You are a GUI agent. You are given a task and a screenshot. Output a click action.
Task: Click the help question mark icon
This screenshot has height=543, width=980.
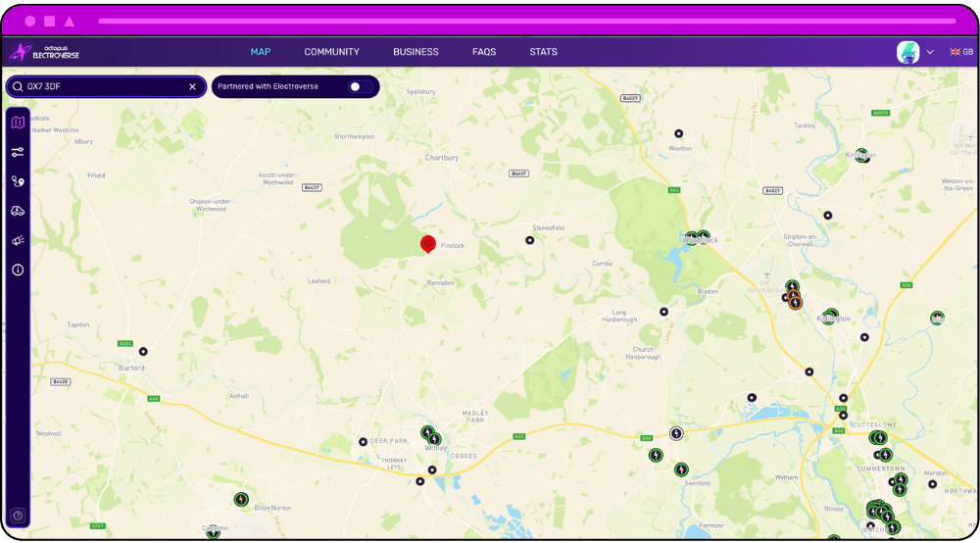click(x=18, y=516)
